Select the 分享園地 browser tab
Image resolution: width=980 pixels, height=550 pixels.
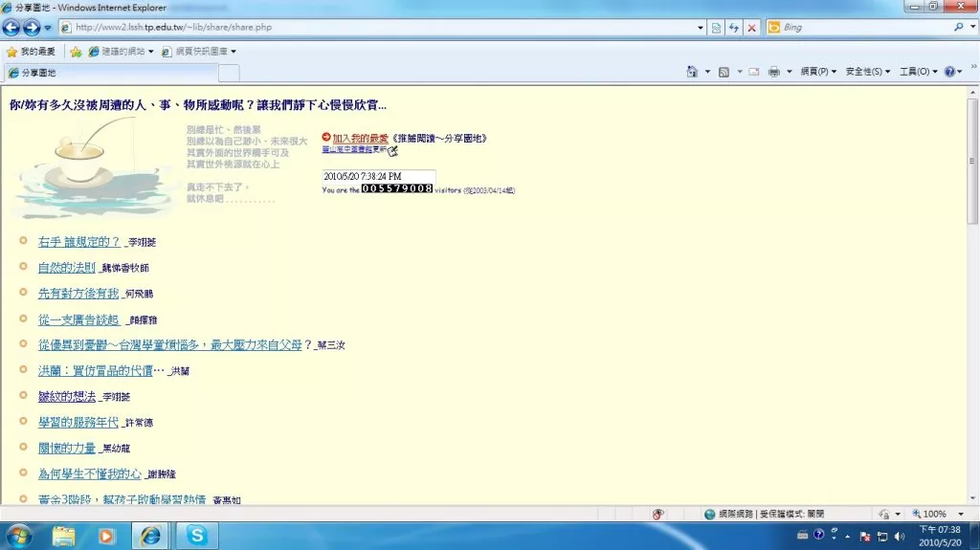point(111,73)
